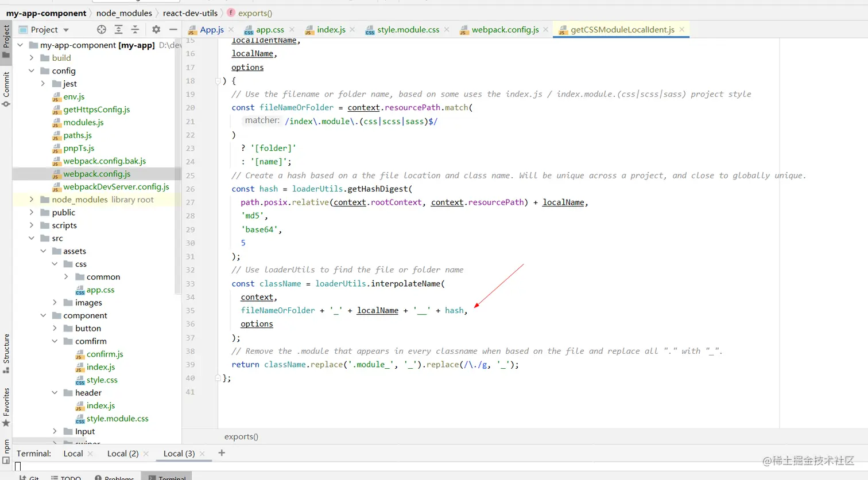Collapse the config folder arrow
This screenshot has height=480, width=868.
tap(32, 71)
